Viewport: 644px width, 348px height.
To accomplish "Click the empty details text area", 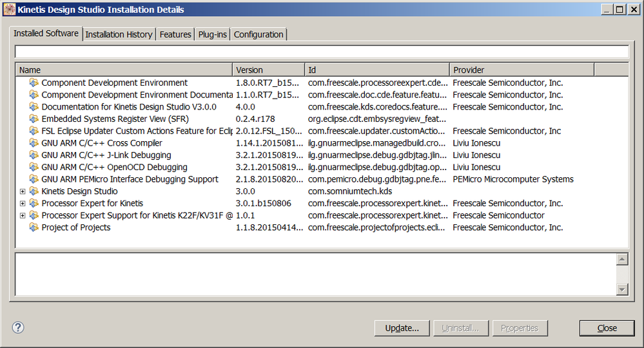I will (x=315, y=274).
